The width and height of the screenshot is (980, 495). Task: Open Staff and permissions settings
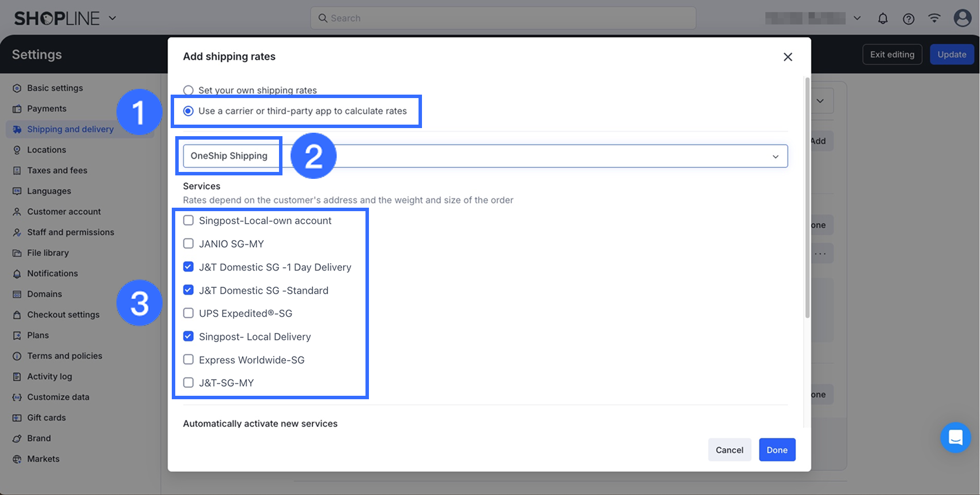point(71,232)
